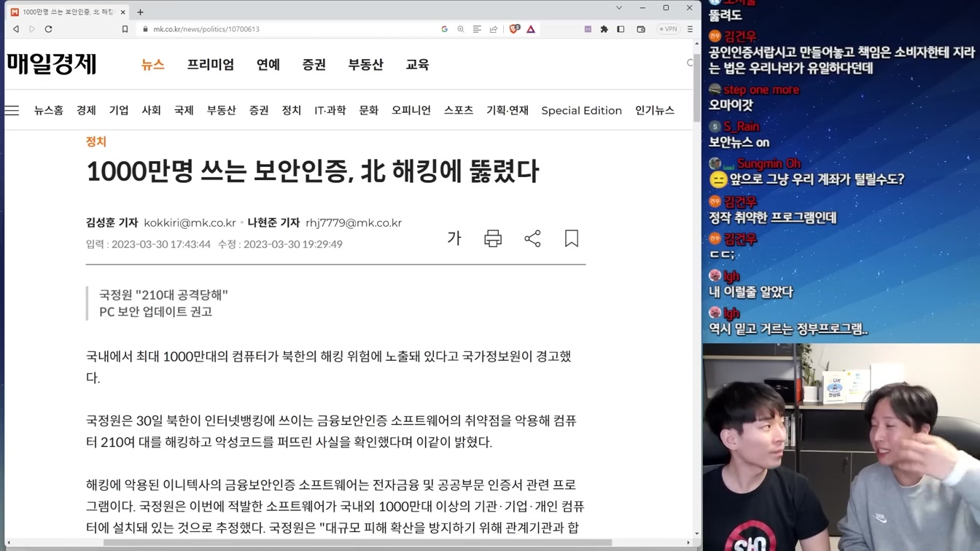Click the share article icon
This screenshot has height=551, width=980.
coord(532,238)
